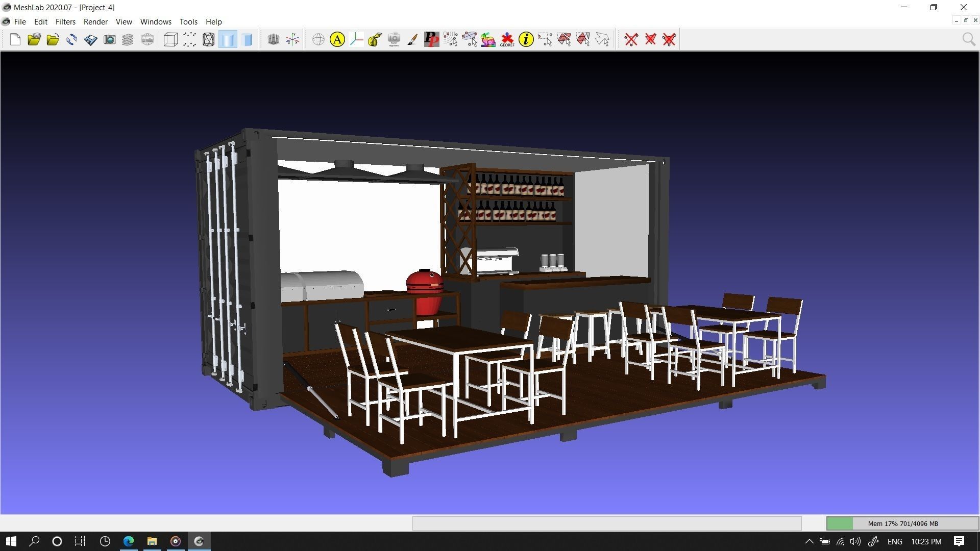Restore the inner document window button

[966, 20]
